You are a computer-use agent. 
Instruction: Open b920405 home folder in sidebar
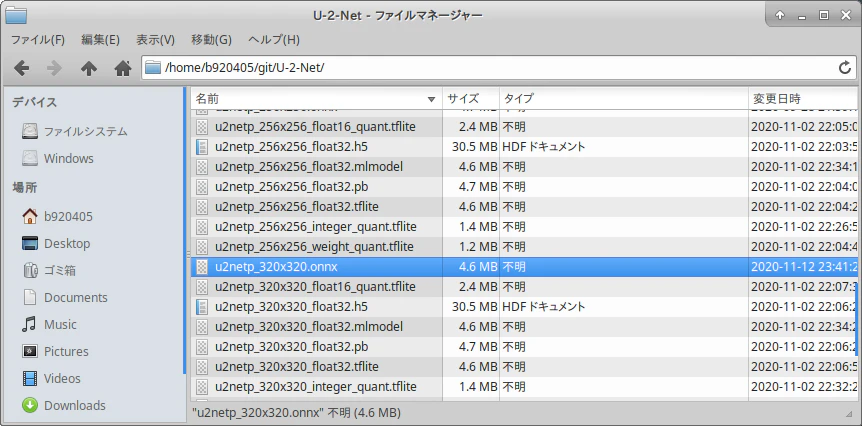click(x=57, y=217)
